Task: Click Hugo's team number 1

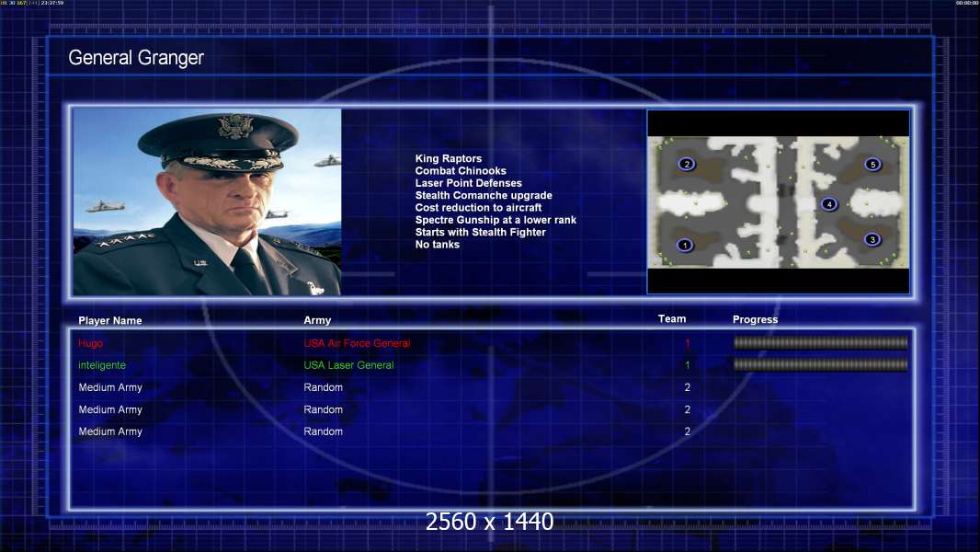Action: coord(688,343)
